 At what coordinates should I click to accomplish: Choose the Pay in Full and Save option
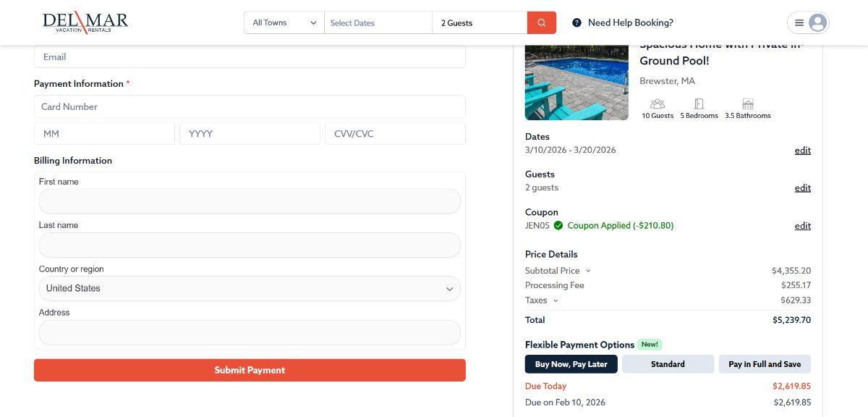(765, 364)
